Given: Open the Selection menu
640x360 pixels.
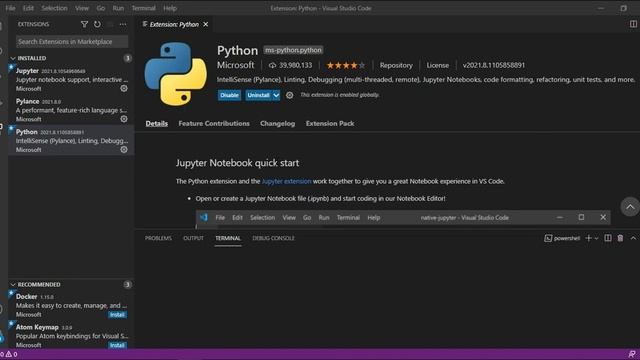Looking at the screenshot, I should pos(54,8).
